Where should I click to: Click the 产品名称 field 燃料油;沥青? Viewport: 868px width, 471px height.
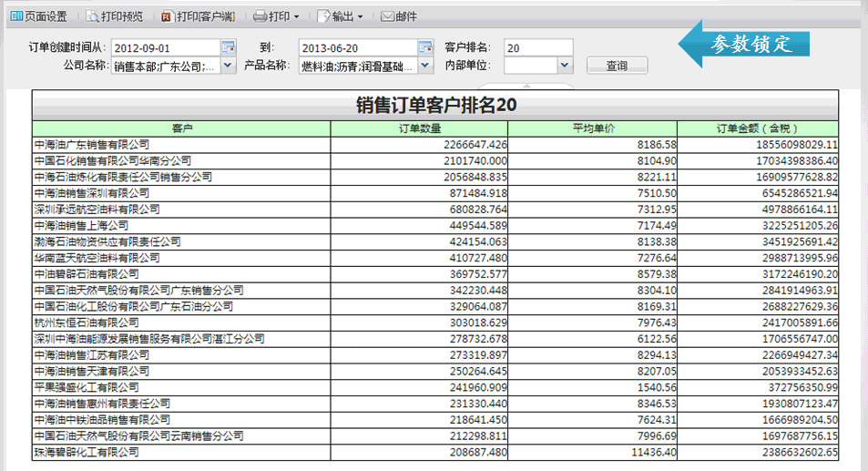[357, 66]
